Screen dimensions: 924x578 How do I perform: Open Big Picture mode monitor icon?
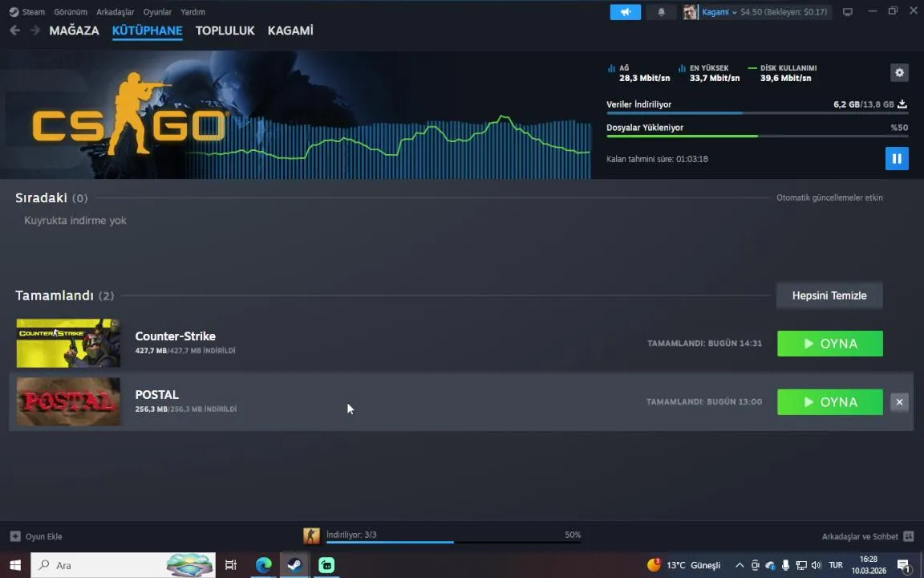click(x=847, y=12)
